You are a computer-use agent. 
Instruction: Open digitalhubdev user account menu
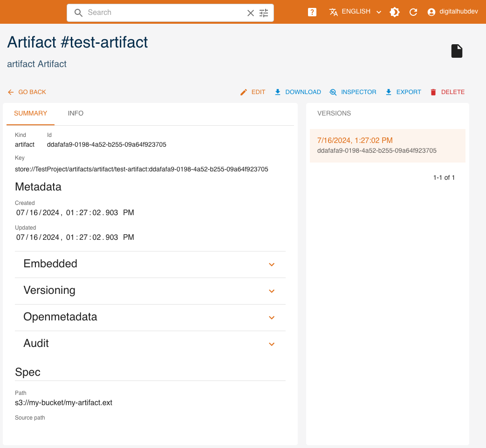coord(452,12)
